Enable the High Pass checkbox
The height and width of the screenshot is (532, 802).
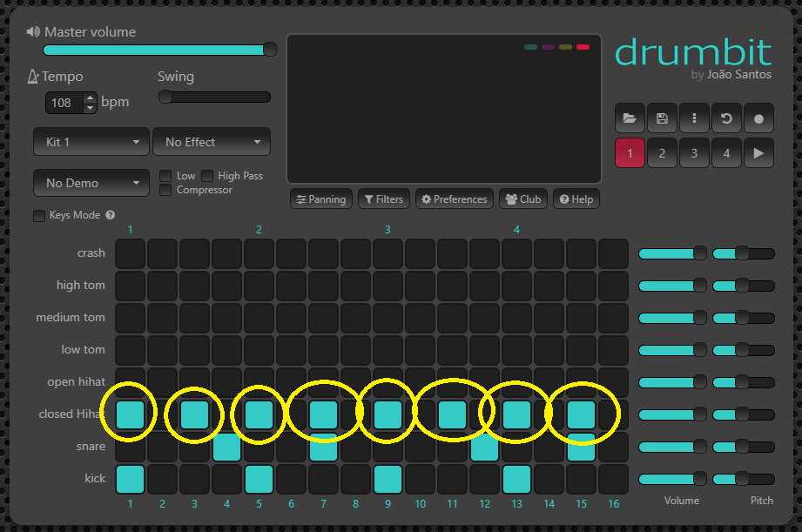click(x=207, y=176)
